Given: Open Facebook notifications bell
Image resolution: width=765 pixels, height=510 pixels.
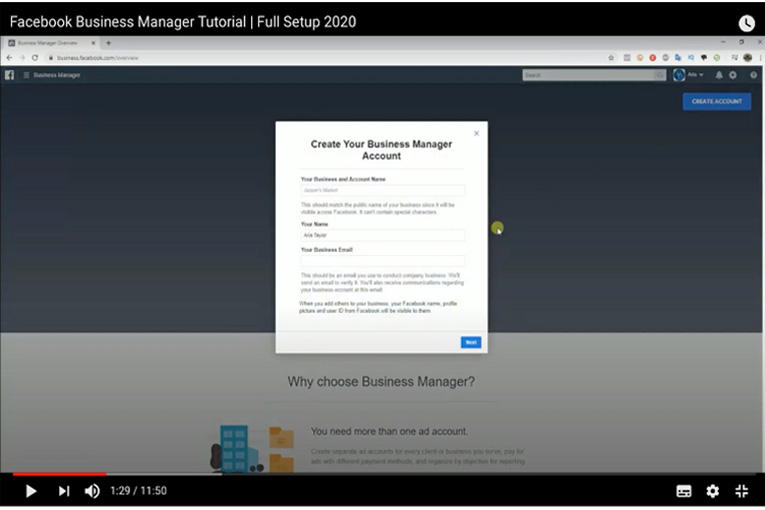Looking at the screenshot, I should 719,75.
